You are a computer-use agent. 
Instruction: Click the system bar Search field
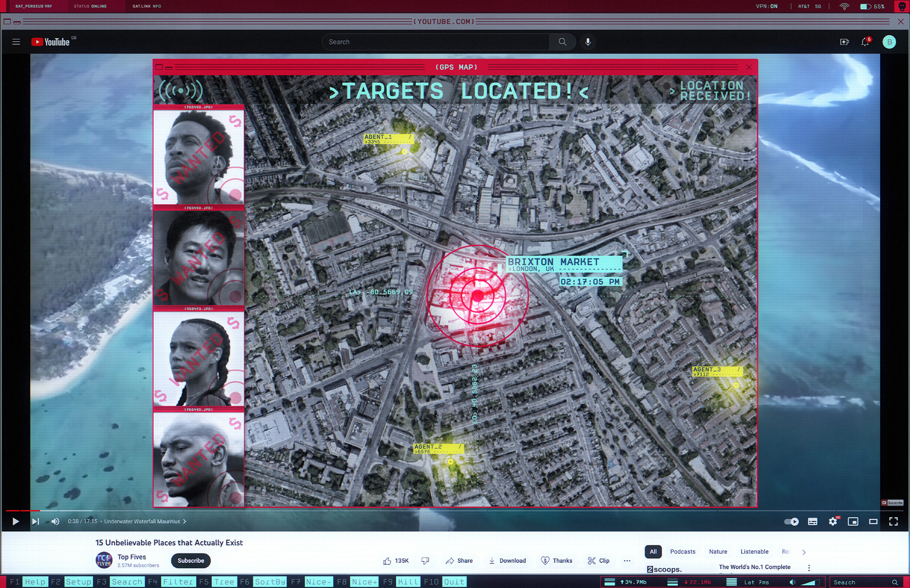pyautogui.click(x=865, y=582)
